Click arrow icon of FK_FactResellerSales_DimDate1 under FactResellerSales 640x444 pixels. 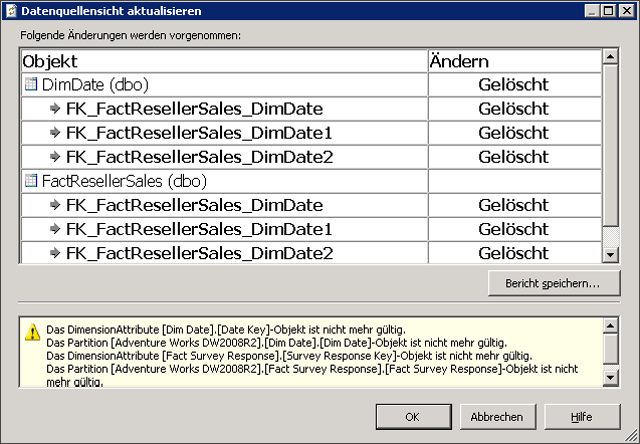click(56, 230)
